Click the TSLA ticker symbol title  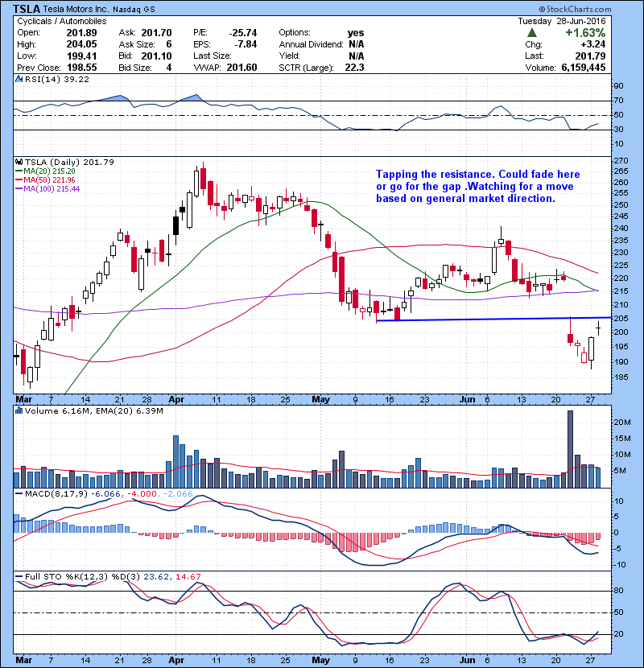pos(27,9)
